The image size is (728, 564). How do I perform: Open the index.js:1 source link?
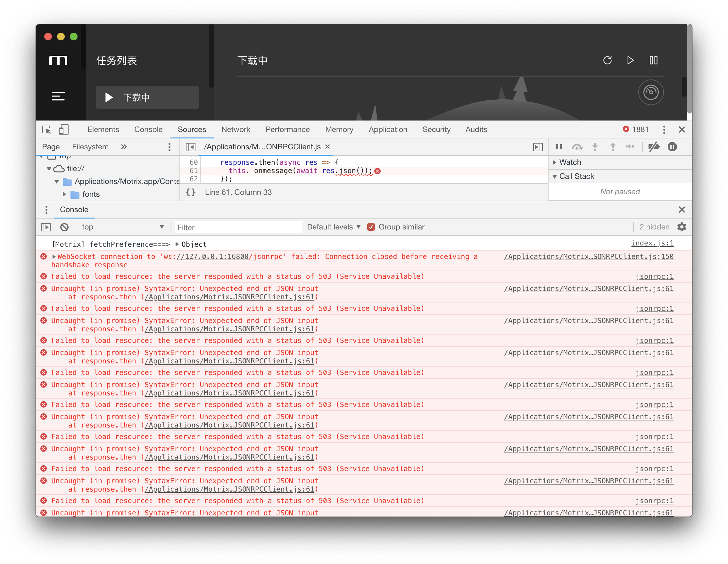652,243
